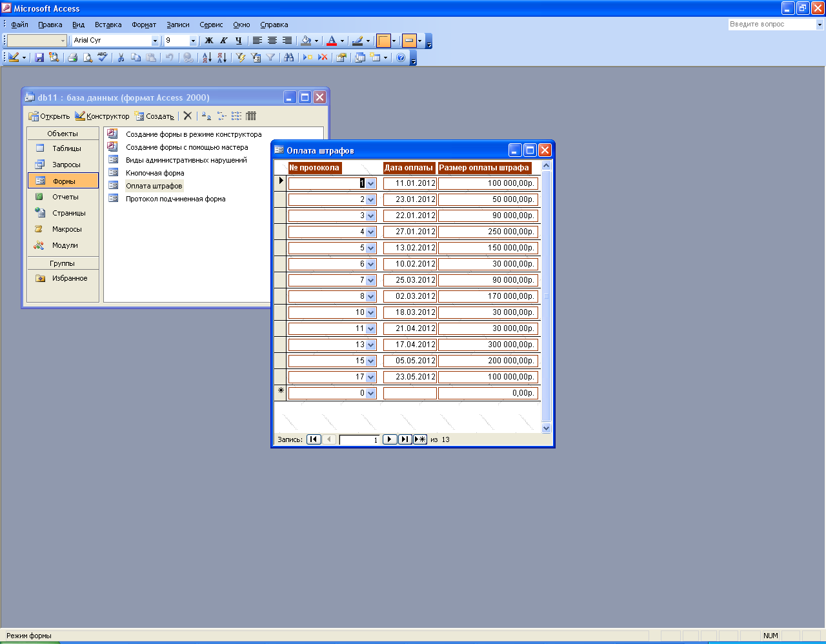Click New Record toolbar icon
Image resolution: width=826 pixels, height=644 pixels.
[x=308, y=57]
